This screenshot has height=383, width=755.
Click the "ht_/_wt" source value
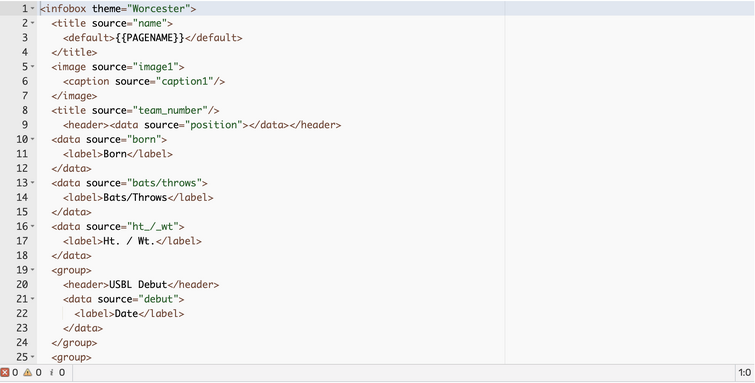[x=153, y=226]
